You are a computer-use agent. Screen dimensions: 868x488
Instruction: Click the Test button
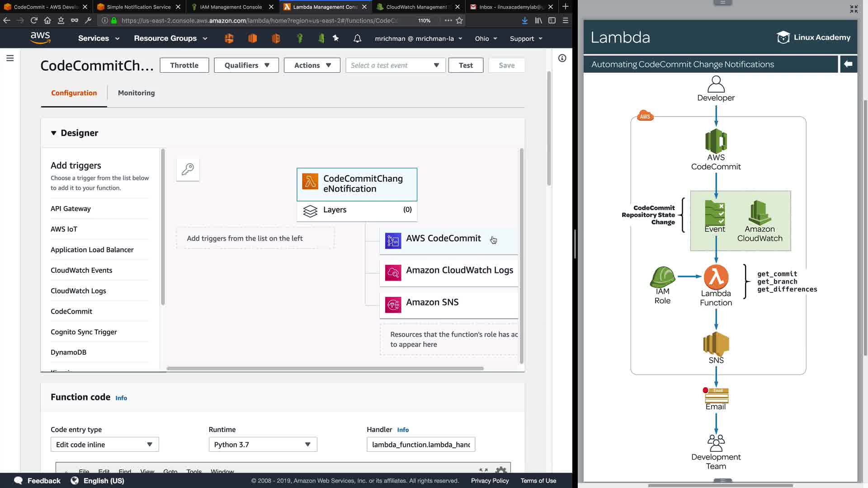(x=466, y=66)
